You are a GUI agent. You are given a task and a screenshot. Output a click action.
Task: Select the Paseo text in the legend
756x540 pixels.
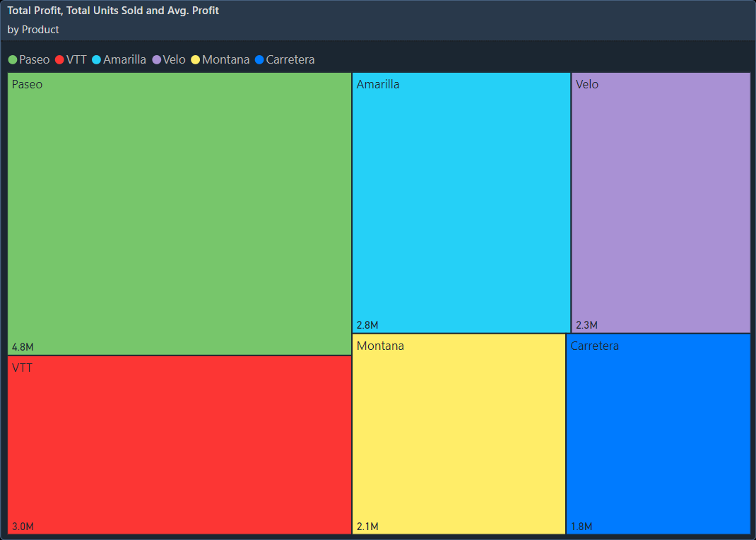(34, 60)
